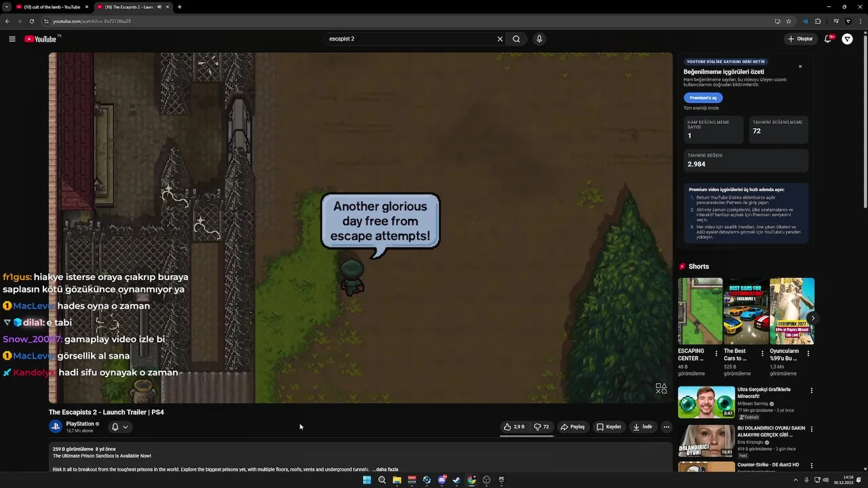
Task: Start voice search with the microphone
Action: tap(539, 39)
